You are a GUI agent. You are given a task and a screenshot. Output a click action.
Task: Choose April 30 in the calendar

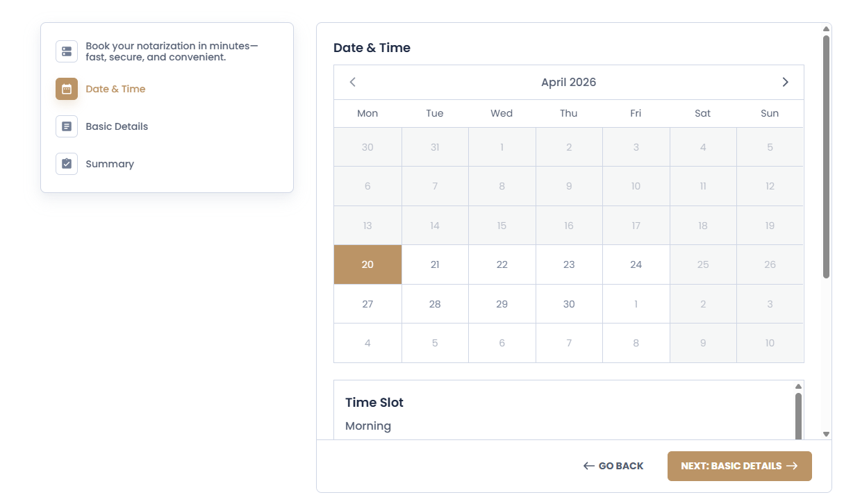tap(569, 304)
